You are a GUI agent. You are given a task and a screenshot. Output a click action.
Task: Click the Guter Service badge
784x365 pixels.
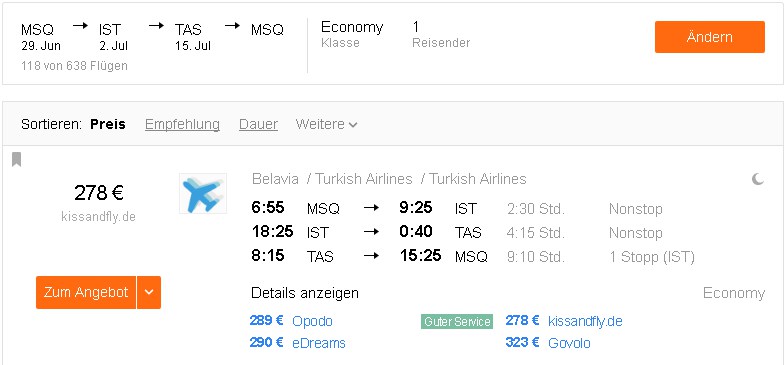[457, 322]
